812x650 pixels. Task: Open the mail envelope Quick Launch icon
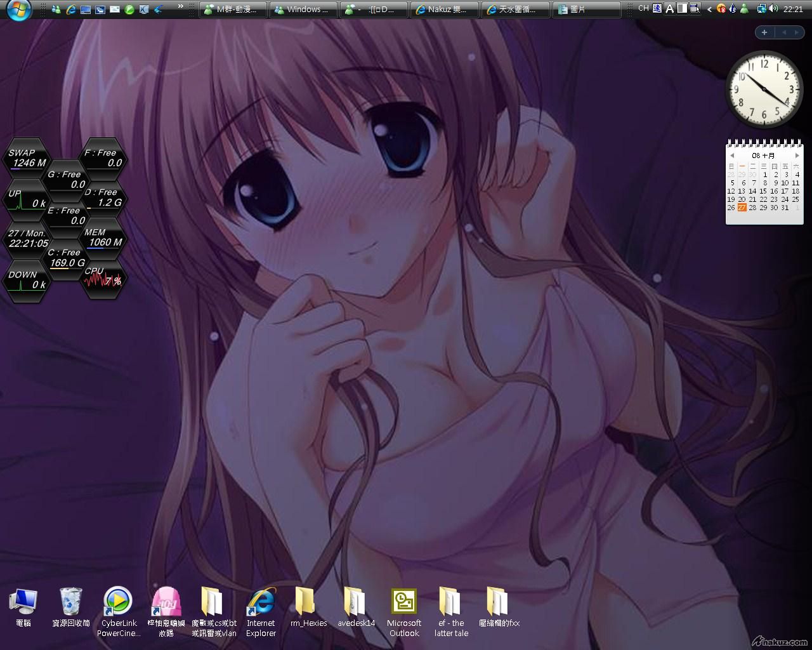coord(115,9)
